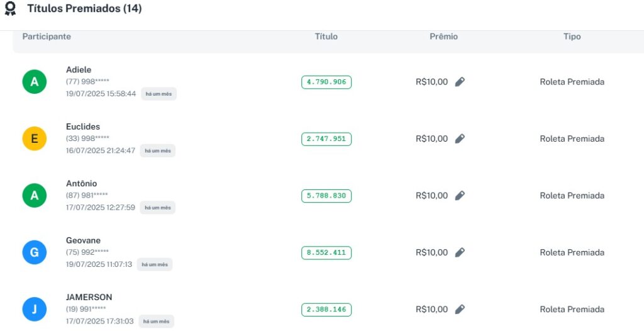Click the award ribbon icon beside Títulos Premiados
Screen dimensions: 644x331
[10, 9]
